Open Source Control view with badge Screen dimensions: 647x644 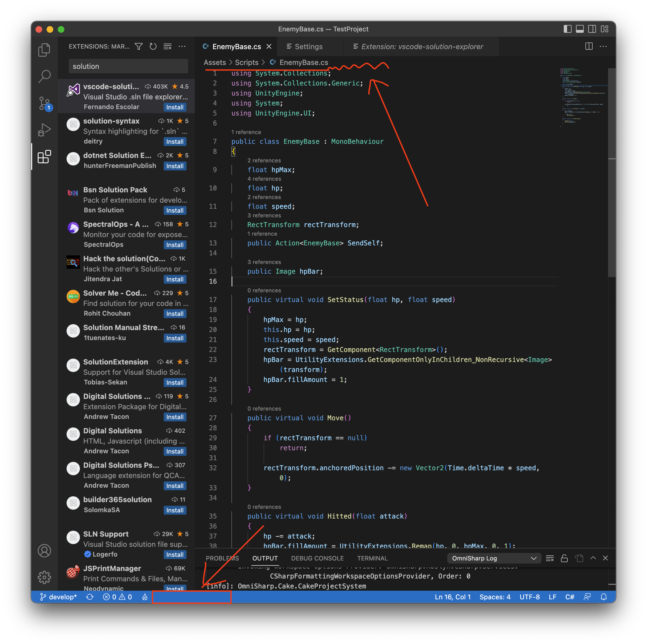(44, 103)
